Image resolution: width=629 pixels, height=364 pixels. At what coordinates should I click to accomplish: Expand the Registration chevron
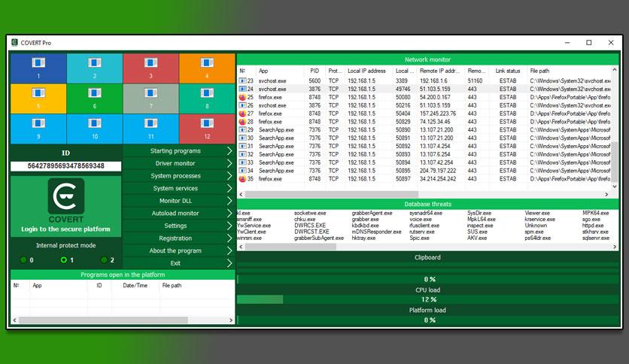229,238
